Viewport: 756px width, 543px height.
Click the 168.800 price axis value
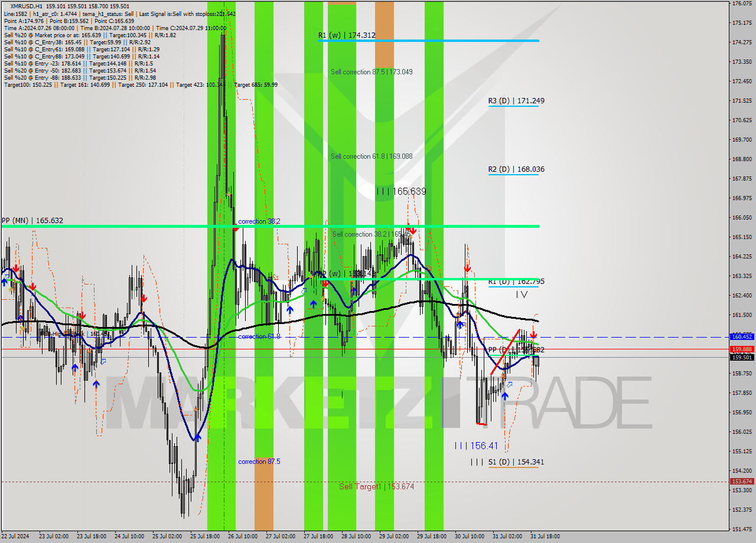coord(741,159)
